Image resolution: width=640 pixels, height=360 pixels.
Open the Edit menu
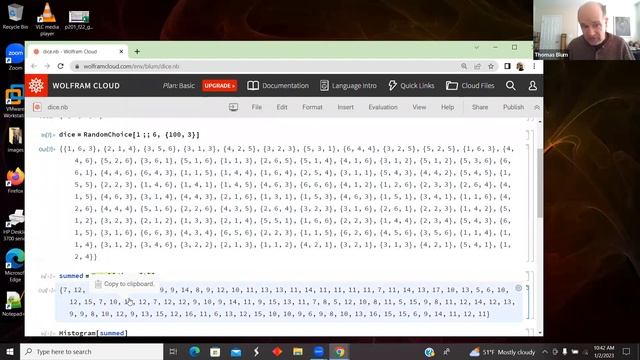point(282,107)
